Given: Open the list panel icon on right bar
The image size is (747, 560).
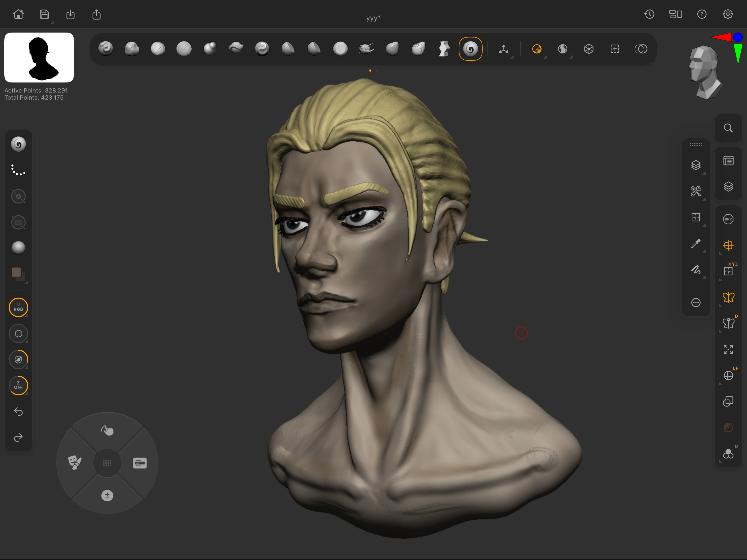Looking at the screenshot, I should (x=728, y=161).
